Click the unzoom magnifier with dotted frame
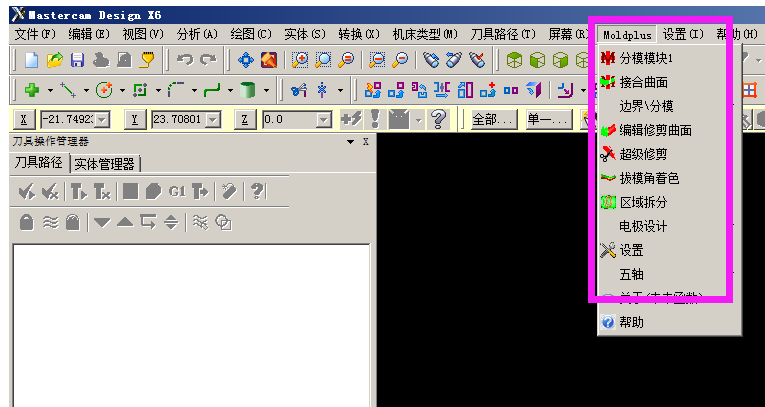 (377, 60)
